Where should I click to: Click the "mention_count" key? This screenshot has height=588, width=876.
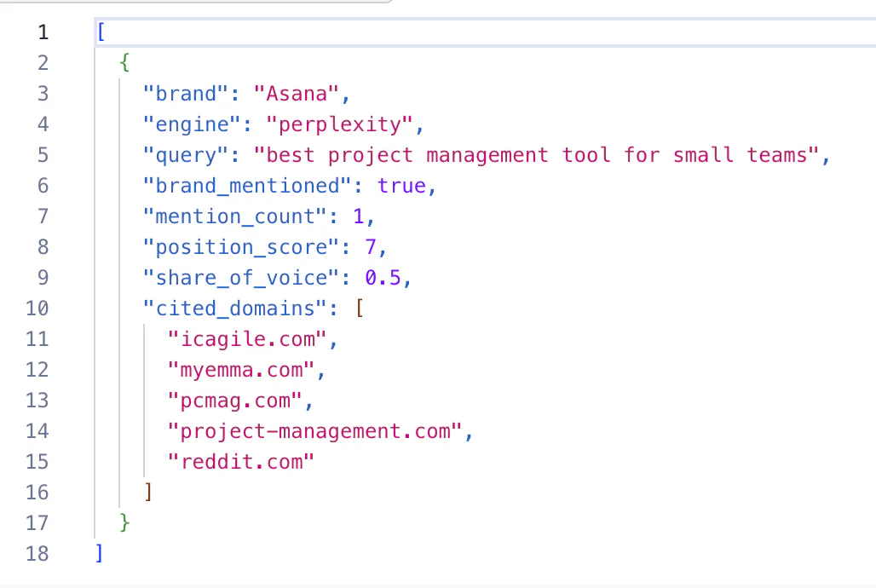[x=234, y=216]
